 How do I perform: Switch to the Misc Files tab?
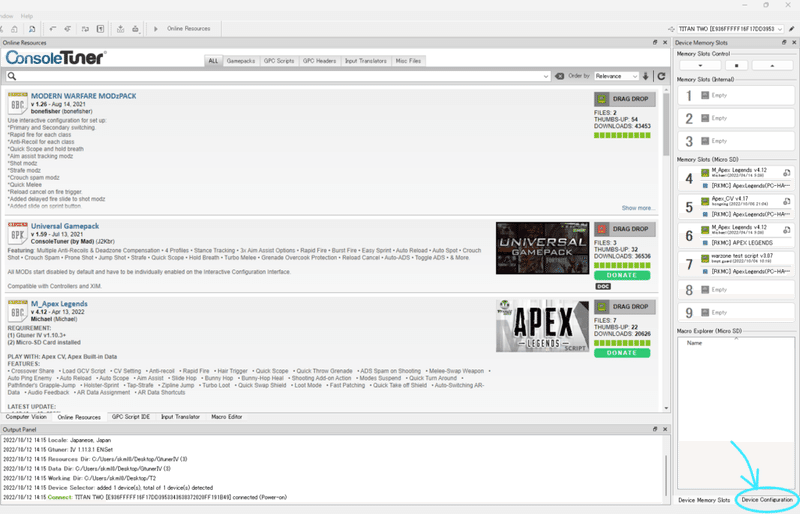point(408,61)
